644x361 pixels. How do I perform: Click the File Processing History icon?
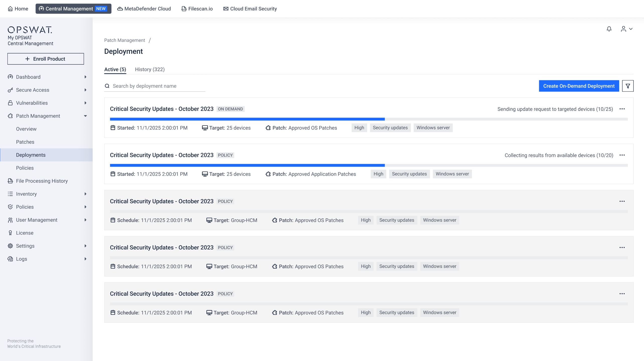[x=10, y=181]
